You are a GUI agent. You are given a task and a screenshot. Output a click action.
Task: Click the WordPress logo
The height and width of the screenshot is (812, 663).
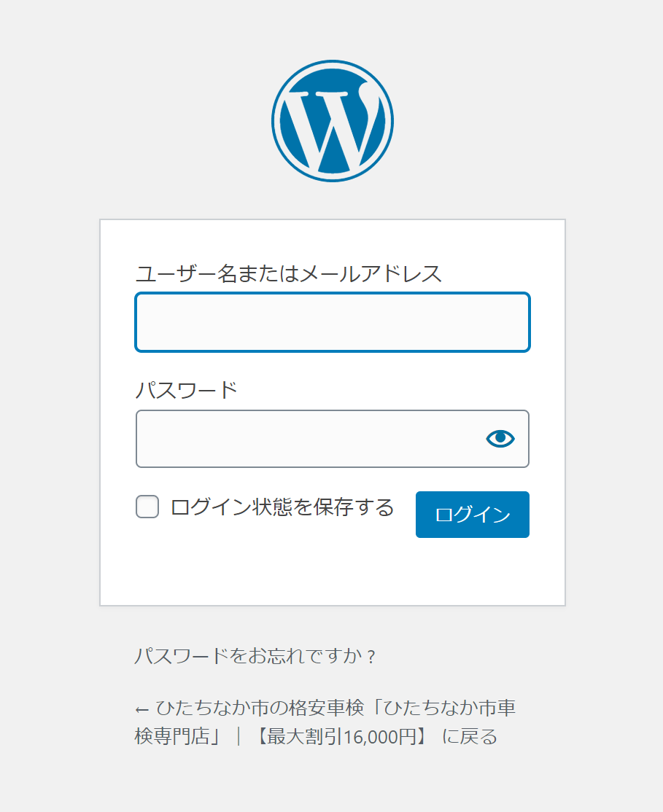coord(333,121)
